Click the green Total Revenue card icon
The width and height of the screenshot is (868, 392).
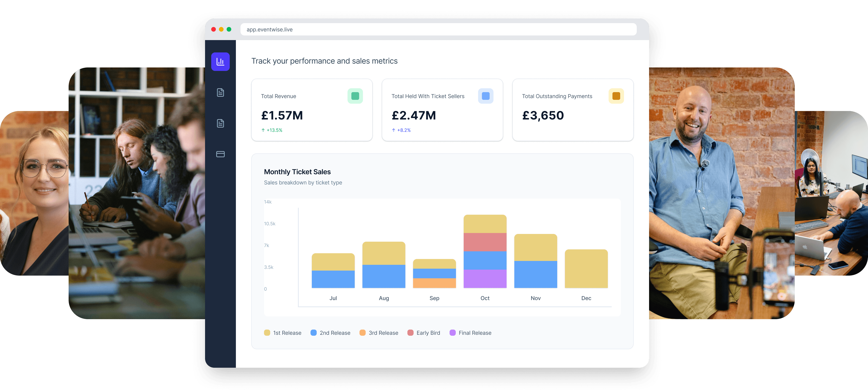pos(355,96)
